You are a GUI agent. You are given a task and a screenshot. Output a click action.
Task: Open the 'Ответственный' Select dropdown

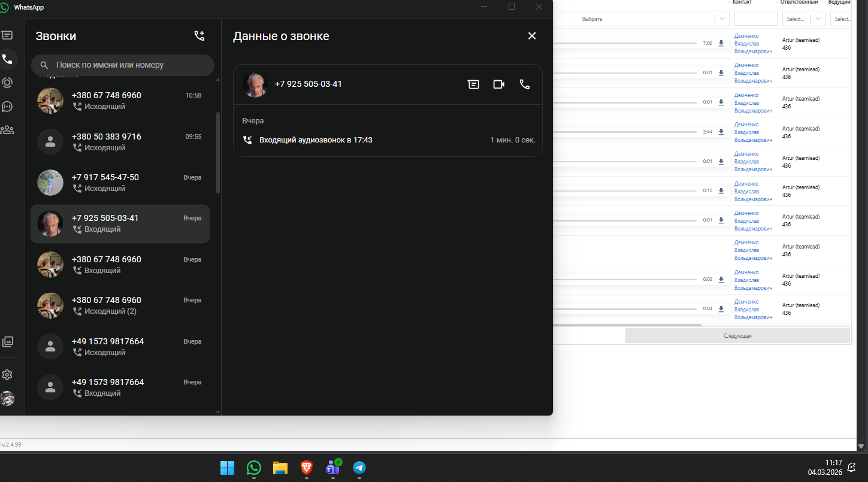(x=804, y=19)
